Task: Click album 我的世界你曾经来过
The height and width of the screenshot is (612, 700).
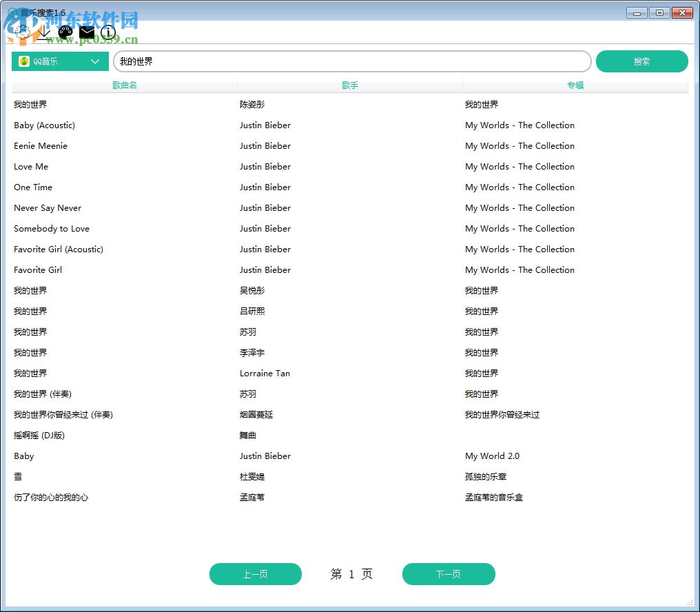Action: coord(502,415)
